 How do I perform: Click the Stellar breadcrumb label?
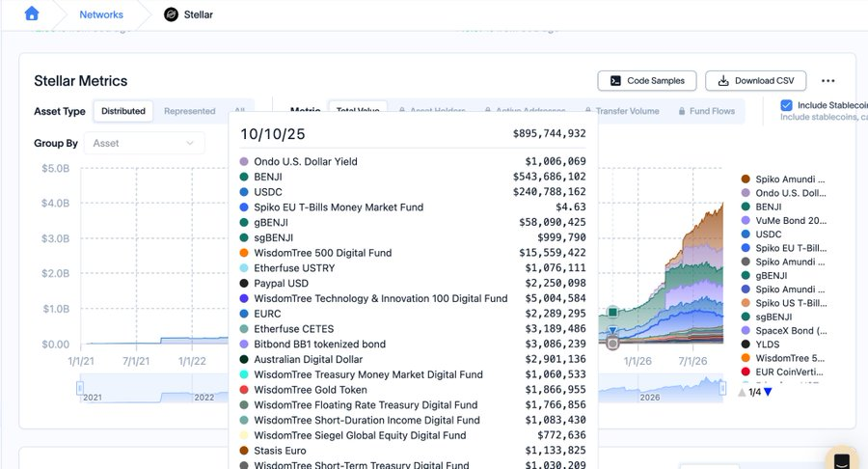[198, 14]
